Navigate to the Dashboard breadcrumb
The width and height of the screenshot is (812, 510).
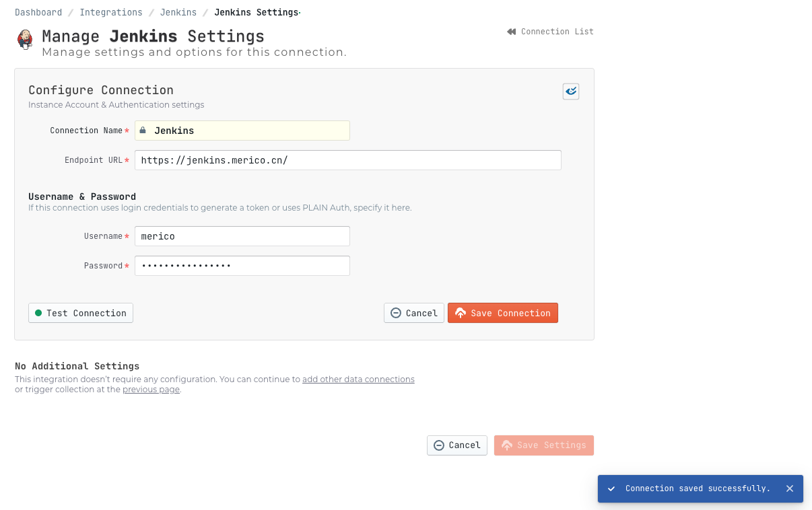(x=38, y=12)
